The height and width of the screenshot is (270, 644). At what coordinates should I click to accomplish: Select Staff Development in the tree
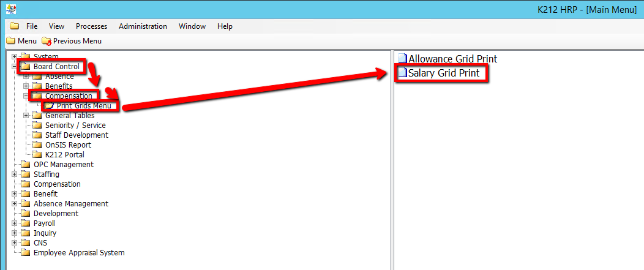[x=77, y=135]
